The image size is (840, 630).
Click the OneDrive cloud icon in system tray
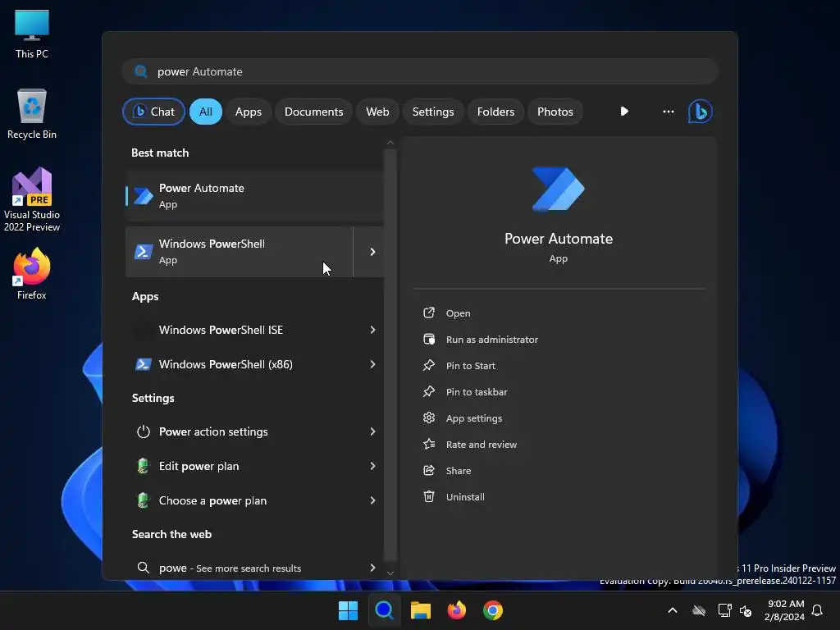(x=699, y=610)
